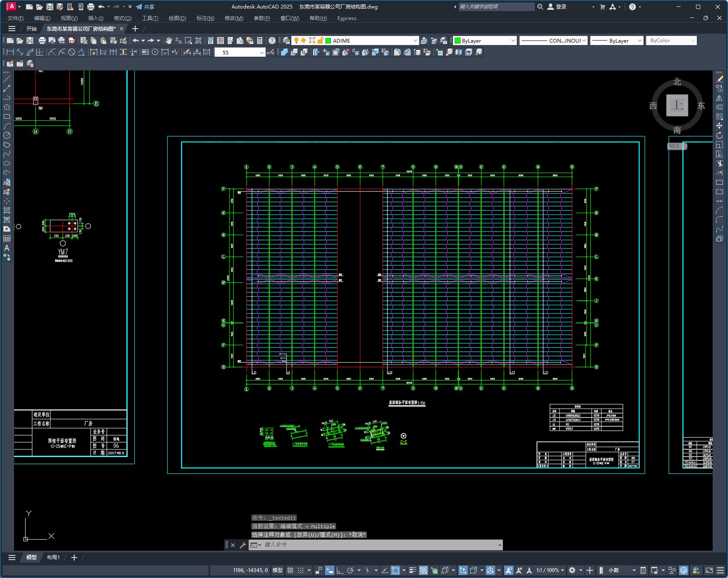Click the search magnifier icon in title bar
This screenshot has height=578, width=728.
[540, 7]
